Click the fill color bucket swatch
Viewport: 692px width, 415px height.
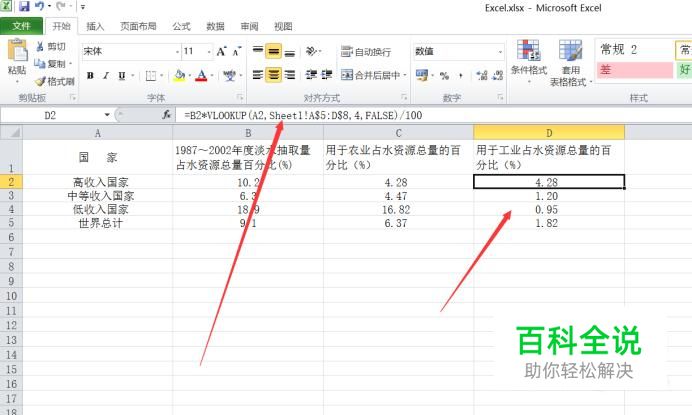tap(180, 76)
